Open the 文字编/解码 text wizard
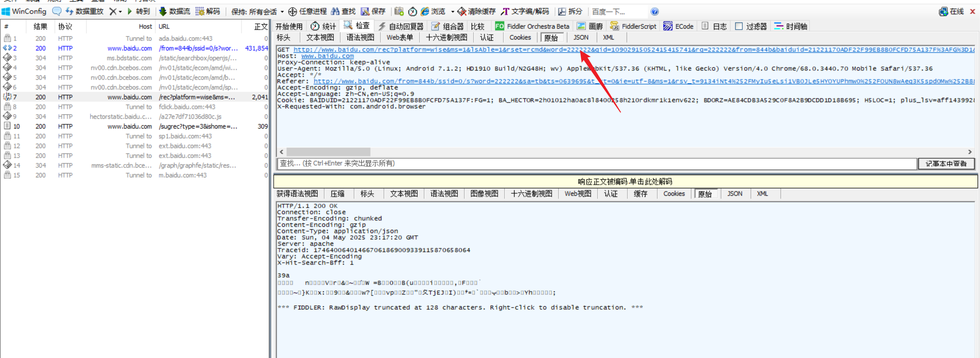Screen dimensions: 980x358 (x=525, y=11)
